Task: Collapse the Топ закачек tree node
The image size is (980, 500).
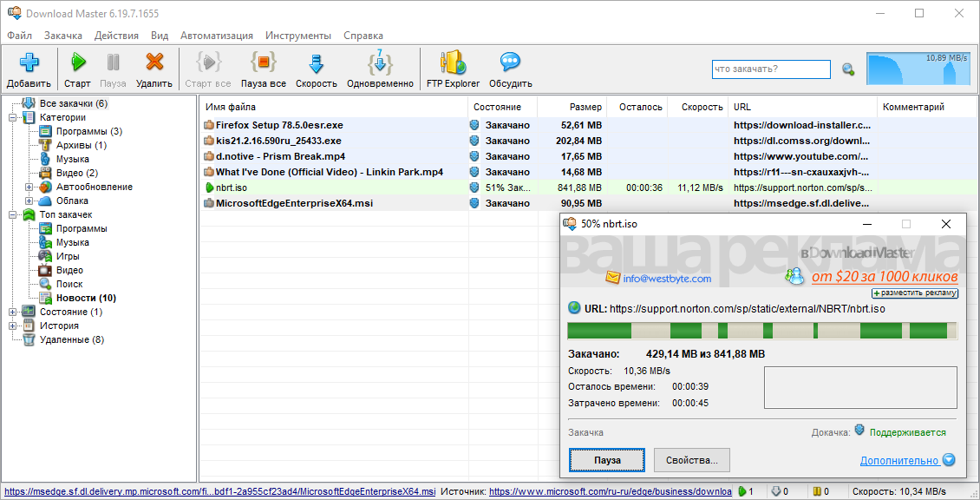Action: click(x=12, y=214)
